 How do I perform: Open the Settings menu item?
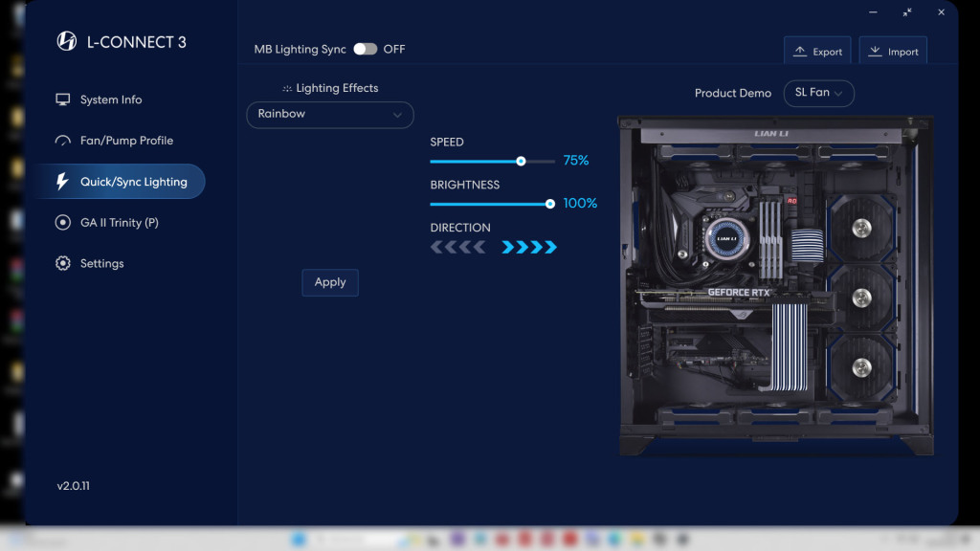pyautogui.click(x=101, y=264)
